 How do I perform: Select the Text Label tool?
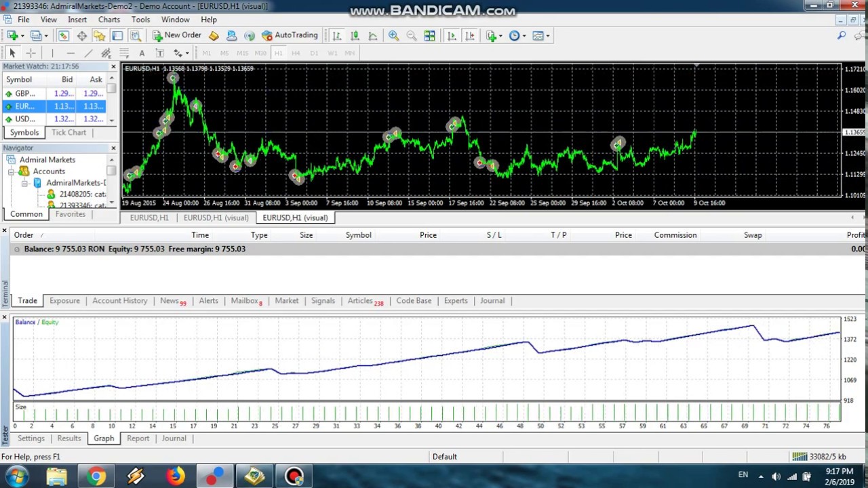159,53
